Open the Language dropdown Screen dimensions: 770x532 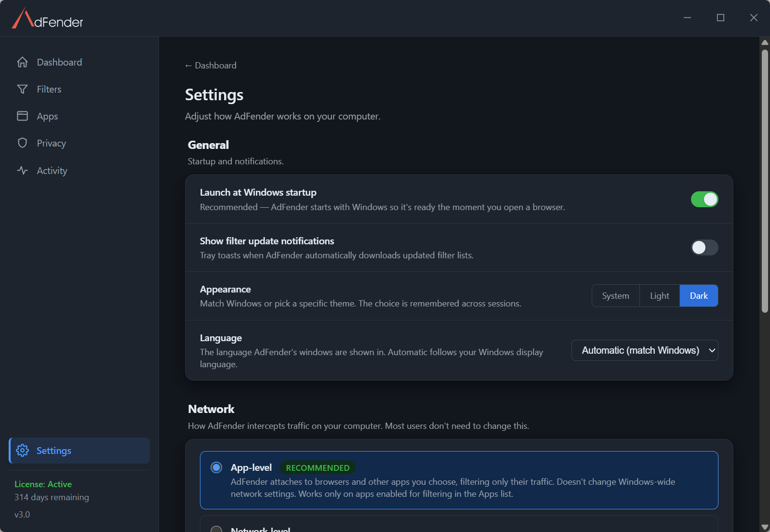(x=645, y=350)
